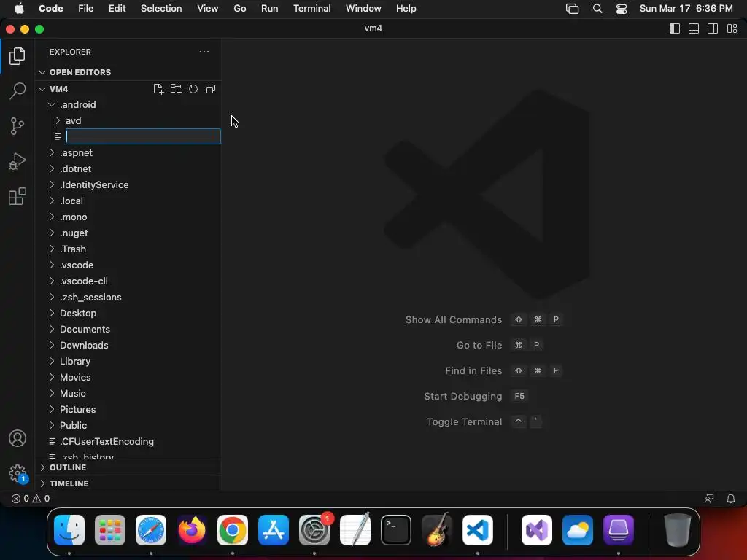This screenshot has height=560, width=747.
Task: Click the New File icon in VM4 header
Action: click(x=158, y=89)
